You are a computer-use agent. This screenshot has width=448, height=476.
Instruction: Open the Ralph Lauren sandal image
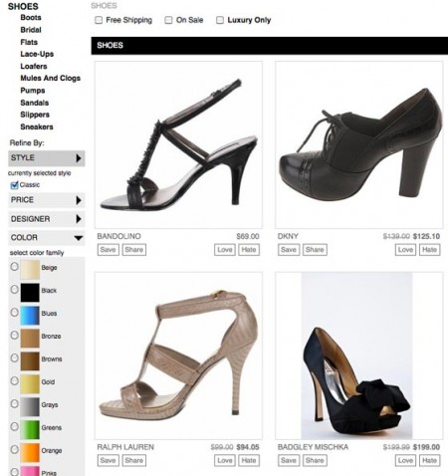178,356
